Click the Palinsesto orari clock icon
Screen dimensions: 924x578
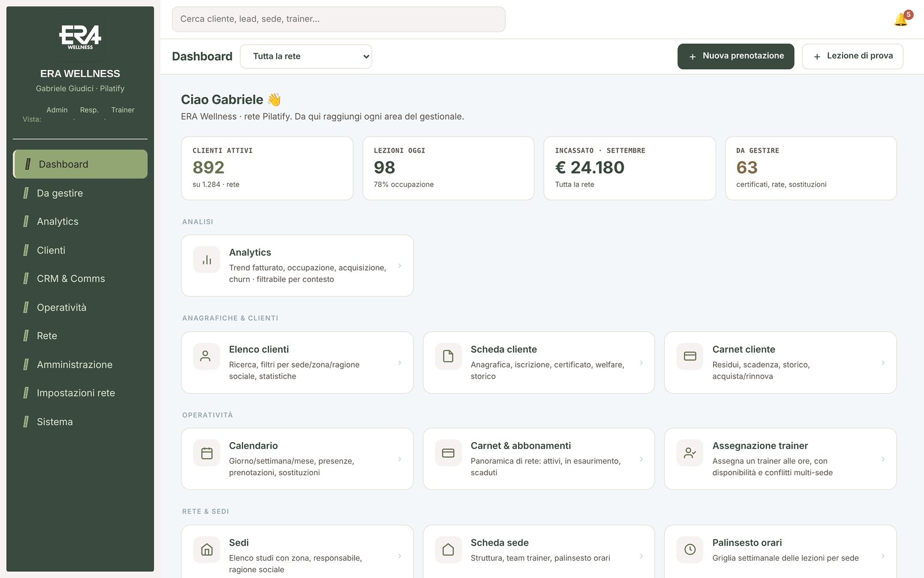(x=690, y=550)
